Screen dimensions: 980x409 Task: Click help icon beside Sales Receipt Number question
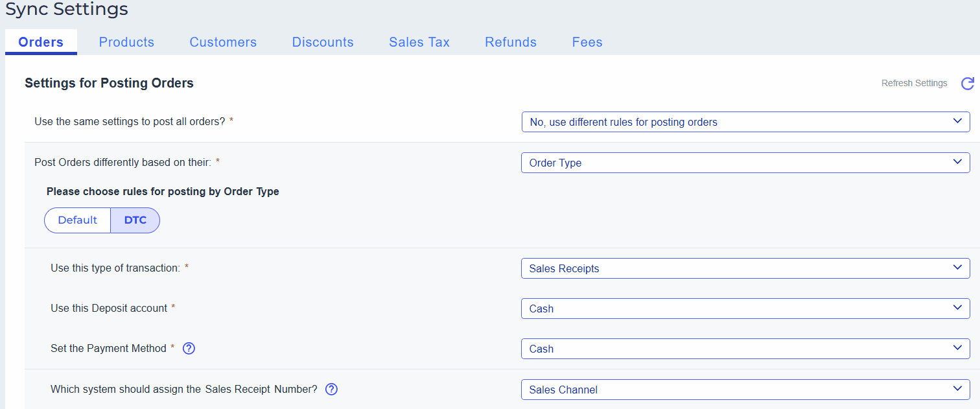pyautogui.click(x=331, y=390)
